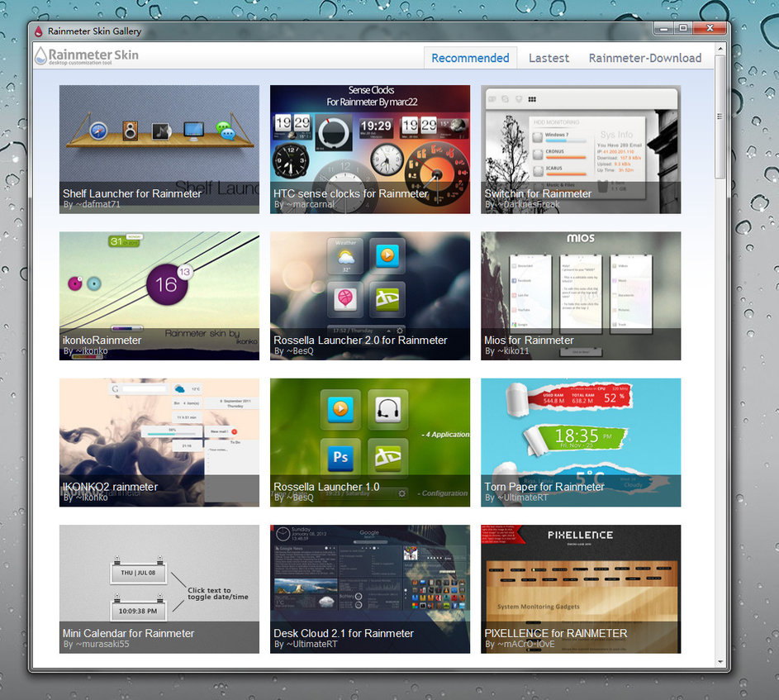Switch to the Lastest tab
The width and height of the screenshot is (779, 700).
click(x=549, y=58)
